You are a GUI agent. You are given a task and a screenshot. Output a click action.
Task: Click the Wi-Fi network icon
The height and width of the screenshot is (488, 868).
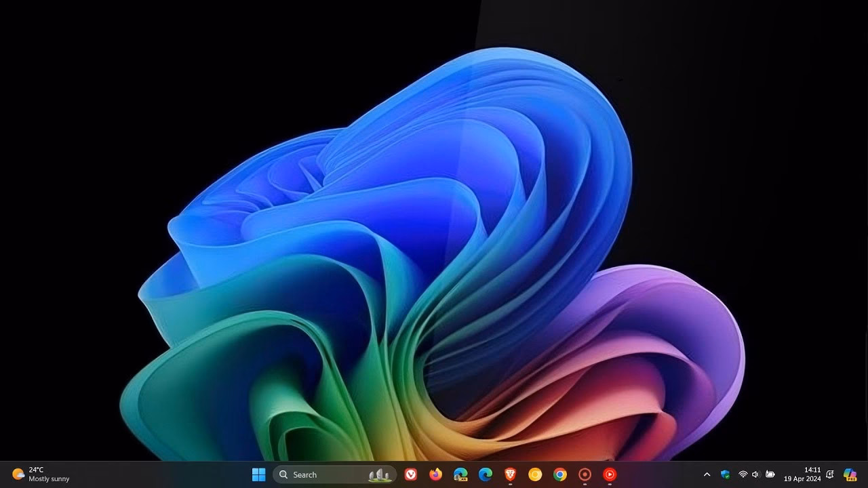(743, 474)
